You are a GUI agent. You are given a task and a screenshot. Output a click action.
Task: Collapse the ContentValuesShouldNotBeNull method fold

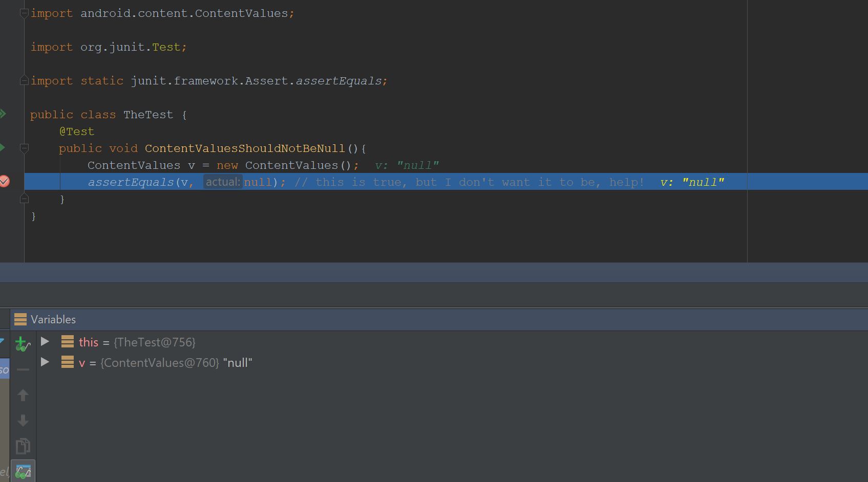pos(24,148)
